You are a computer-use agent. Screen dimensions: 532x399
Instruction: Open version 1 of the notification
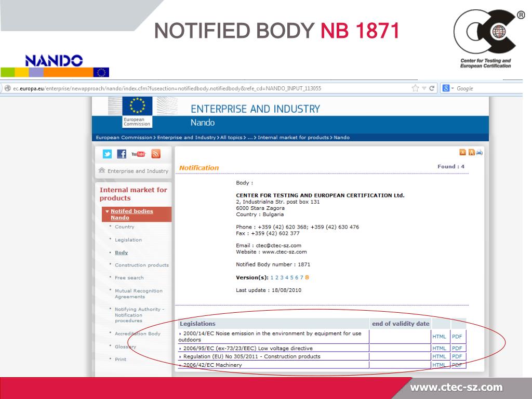click(x=272, y=277)
